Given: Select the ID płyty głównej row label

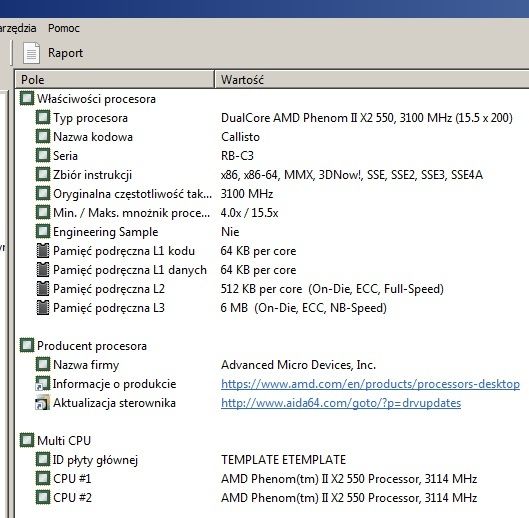Looking at the screenshot, I should [x=95, y=460].
